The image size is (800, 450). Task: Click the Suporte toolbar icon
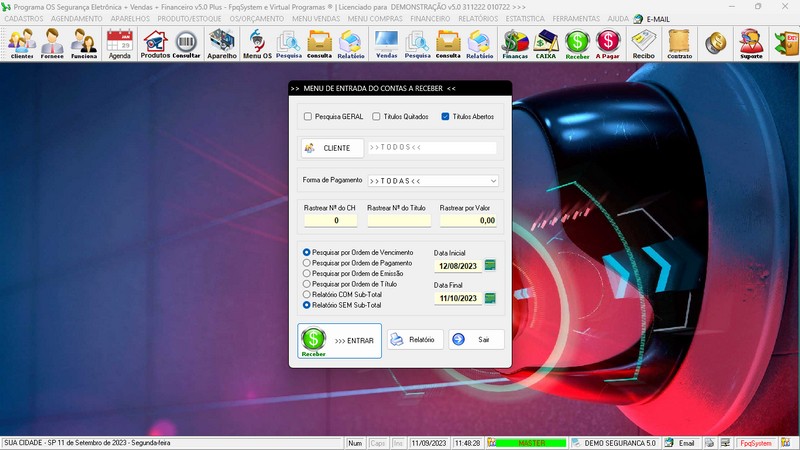click(750, 44)
